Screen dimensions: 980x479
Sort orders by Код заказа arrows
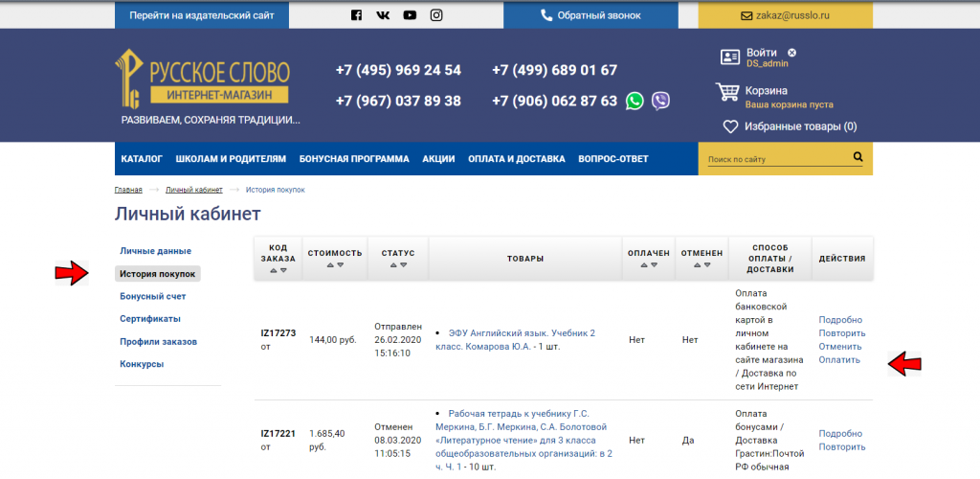(x=278, y=271)
